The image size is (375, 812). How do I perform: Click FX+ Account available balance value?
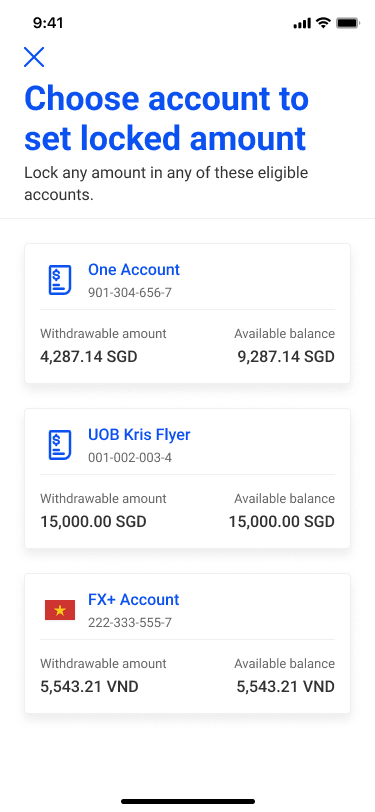[x=285, y=687]
